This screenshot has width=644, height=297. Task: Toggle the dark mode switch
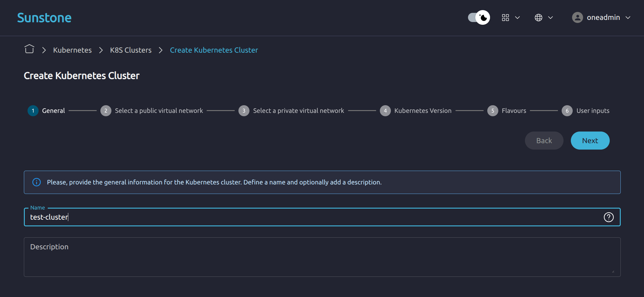(479, 17)
